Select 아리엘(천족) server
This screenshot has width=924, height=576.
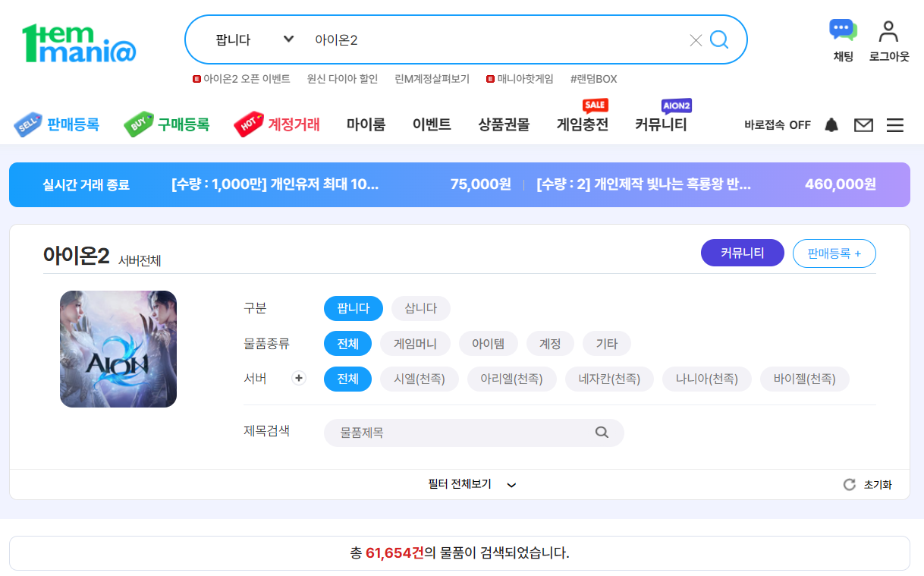(x=512, y=379)
